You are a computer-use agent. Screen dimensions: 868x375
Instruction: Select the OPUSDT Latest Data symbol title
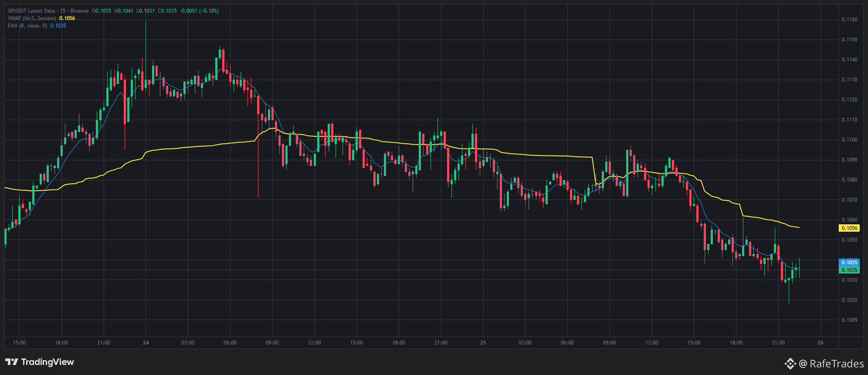(31, 11)
